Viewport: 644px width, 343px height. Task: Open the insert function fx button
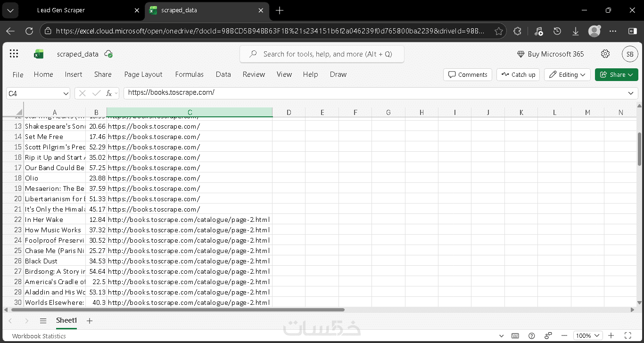pos(109,93)
